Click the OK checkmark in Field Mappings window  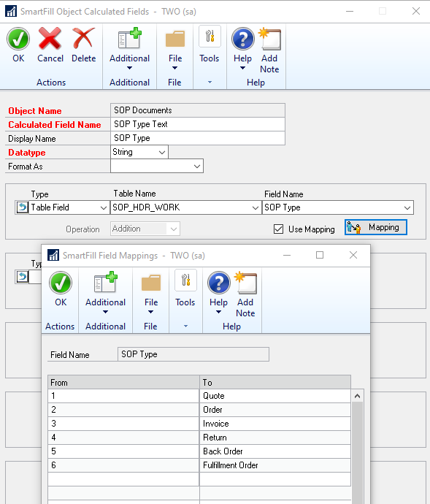(x=61, y=283)
